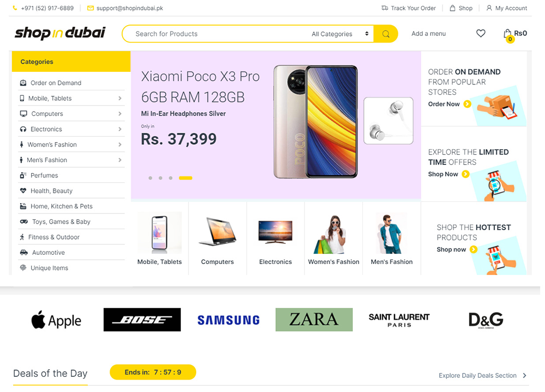This screenshot has width=545, height=392.
Task: Open the wishlist heart icon
Action: [481, 33]
